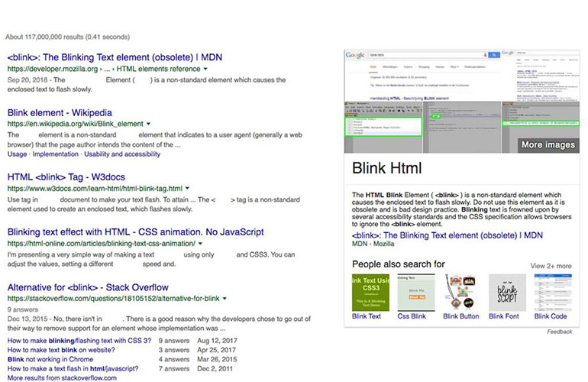Select the Blink Font script thumbnail
This screenshot has width=588, height=382.
coord(507,293)
